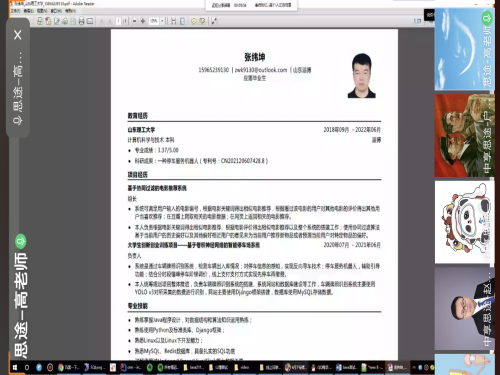
Task: Click the fit-to-width page icon
Action: tap(173, 21)
